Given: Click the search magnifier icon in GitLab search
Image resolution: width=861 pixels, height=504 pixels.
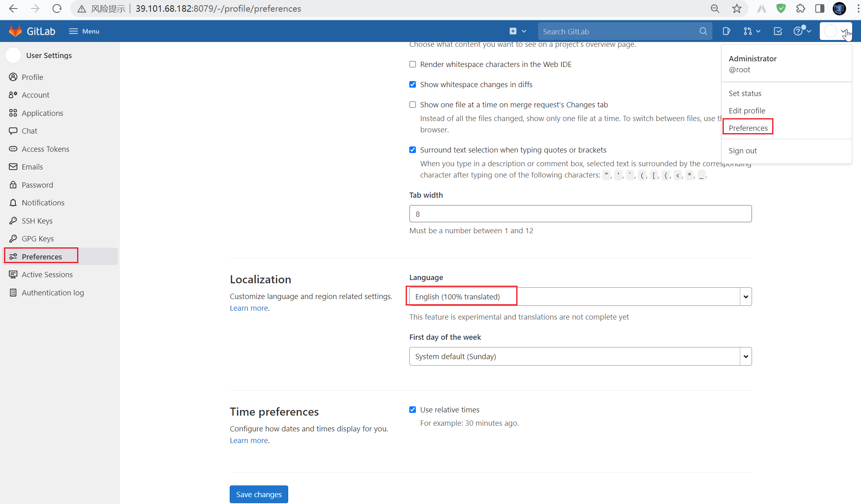Looking at the screenshot, I should [703, 31].
